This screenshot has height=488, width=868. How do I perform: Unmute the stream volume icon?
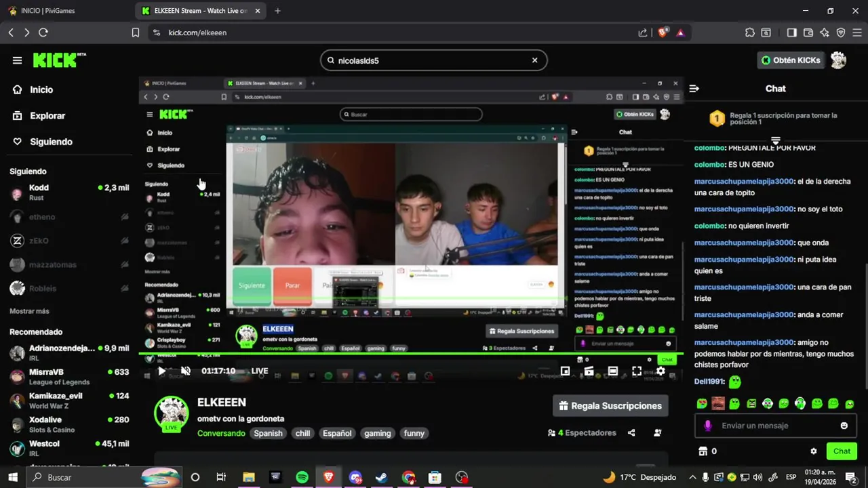coord(186,371)
